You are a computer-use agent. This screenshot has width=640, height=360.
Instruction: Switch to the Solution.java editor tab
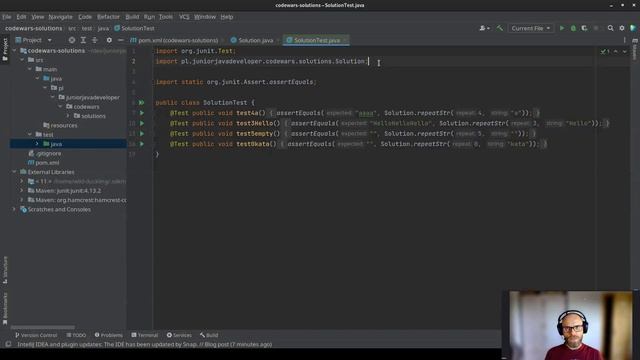(x=252, y=40)
